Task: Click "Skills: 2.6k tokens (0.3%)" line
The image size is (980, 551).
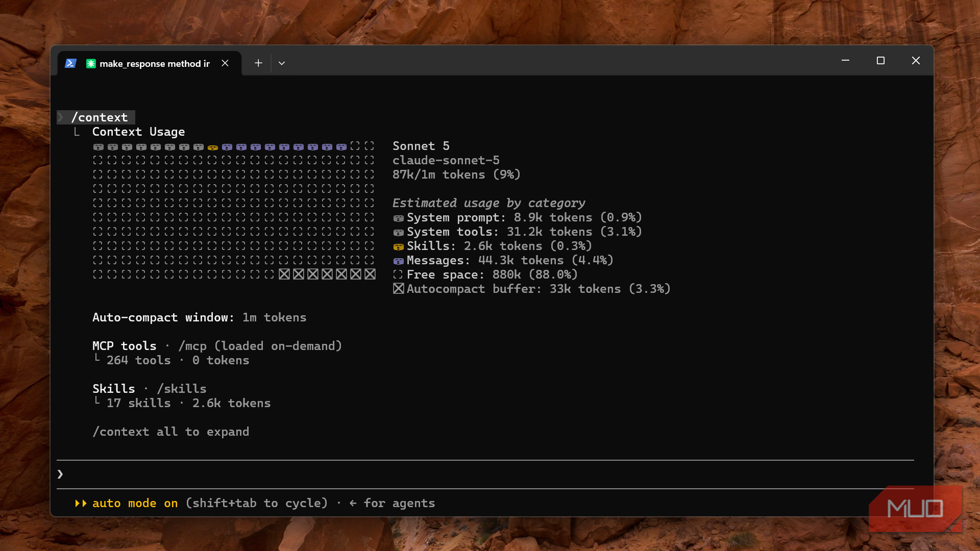Action: [499, 246]
